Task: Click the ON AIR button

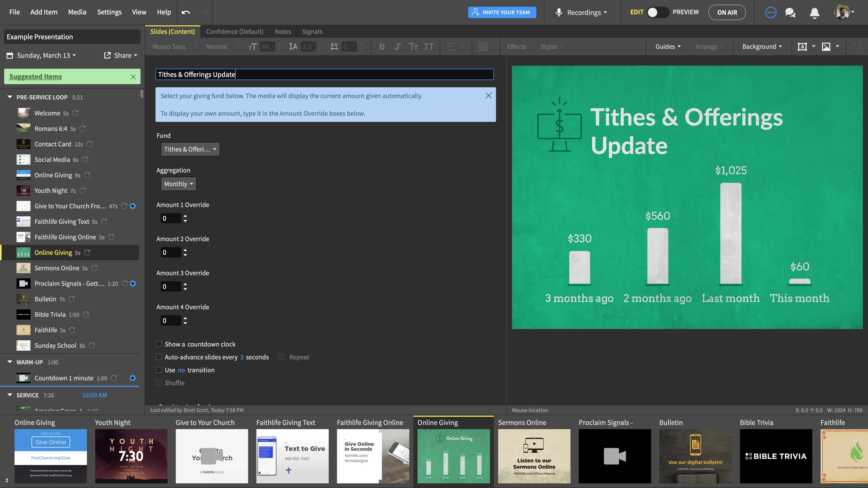Action: [727, 12]
